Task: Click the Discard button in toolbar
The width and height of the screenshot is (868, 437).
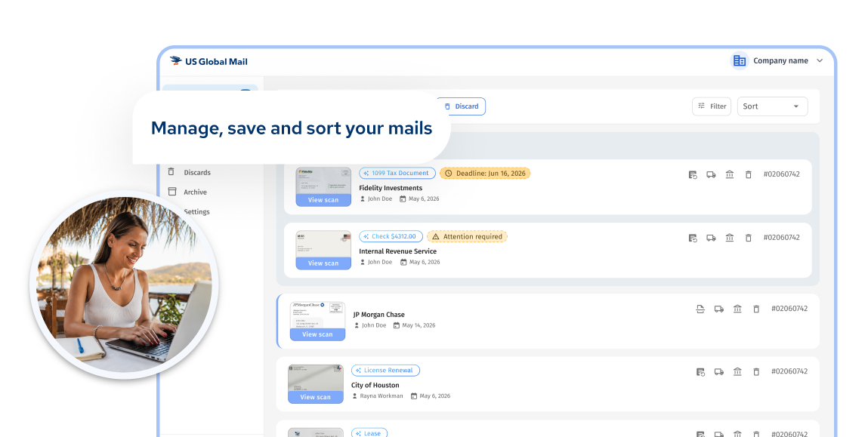Action: point(461,106)
